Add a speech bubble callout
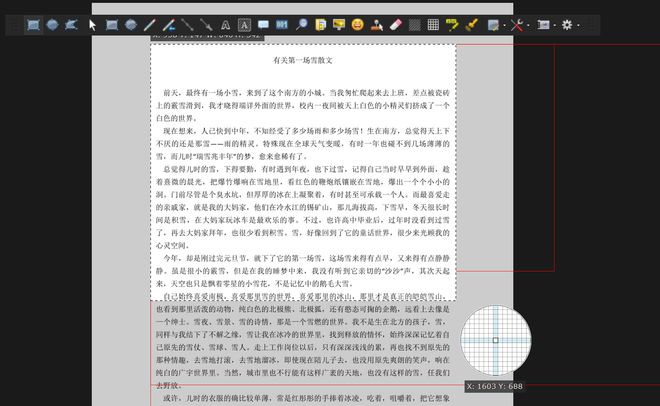 263,25
